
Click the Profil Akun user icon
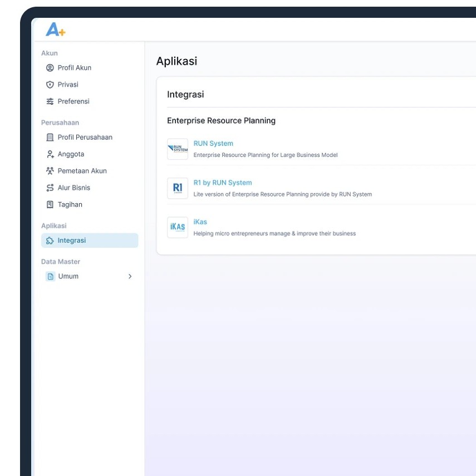pos(50,68)
